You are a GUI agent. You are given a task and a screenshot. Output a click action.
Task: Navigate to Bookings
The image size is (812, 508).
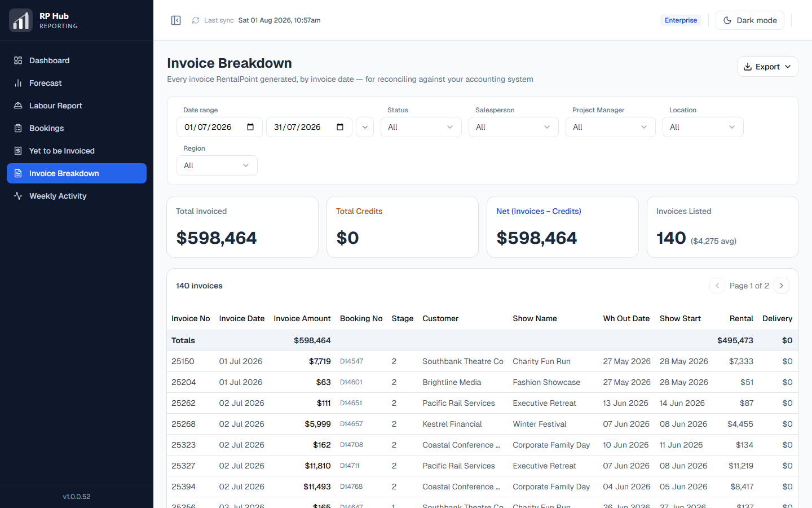point(77,128)
